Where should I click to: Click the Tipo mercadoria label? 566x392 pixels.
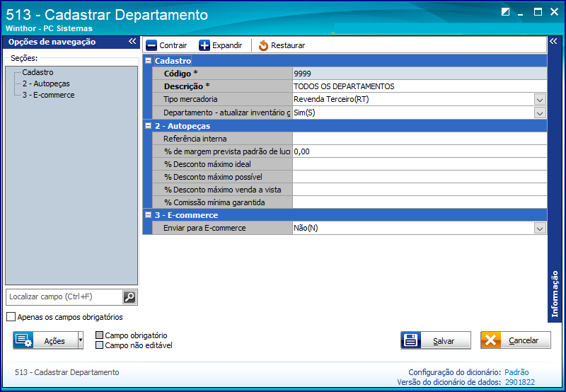pyautogui.click(x=190, y=99)
